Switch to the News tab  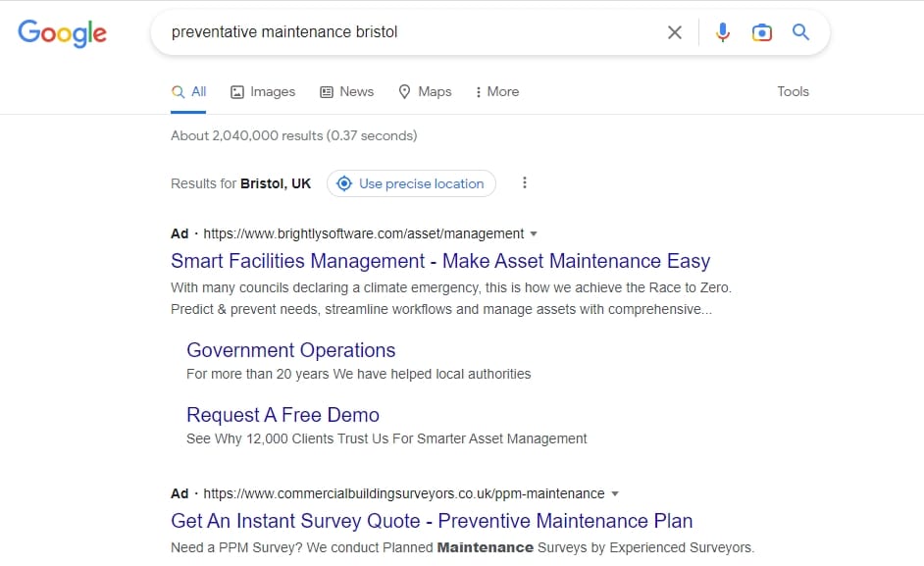point(346,91)
